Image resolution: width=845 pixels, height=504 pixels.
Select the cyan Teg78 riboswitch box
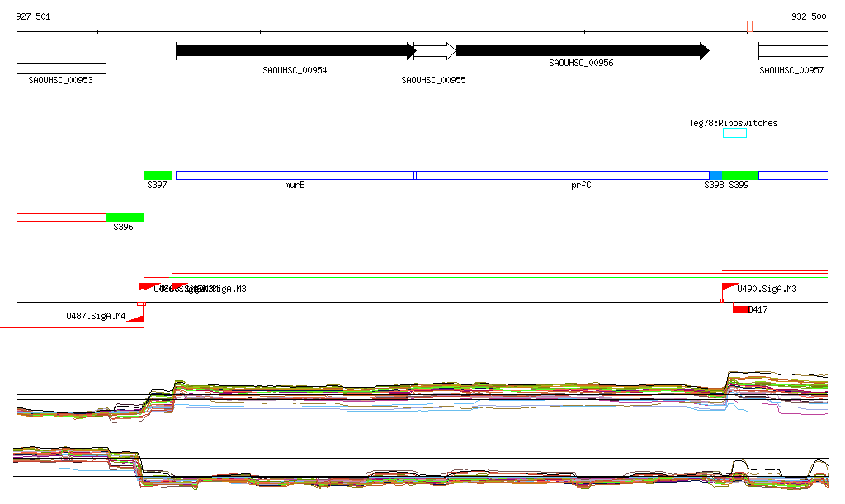click(x=734, y=133)
